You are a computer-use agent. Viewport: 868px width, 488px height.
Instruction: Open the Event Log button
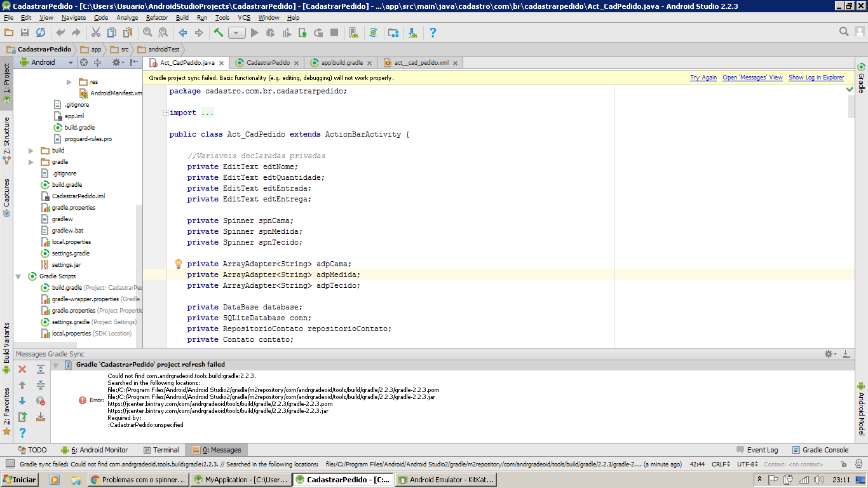pyautogui.click(x=757, y=450)
